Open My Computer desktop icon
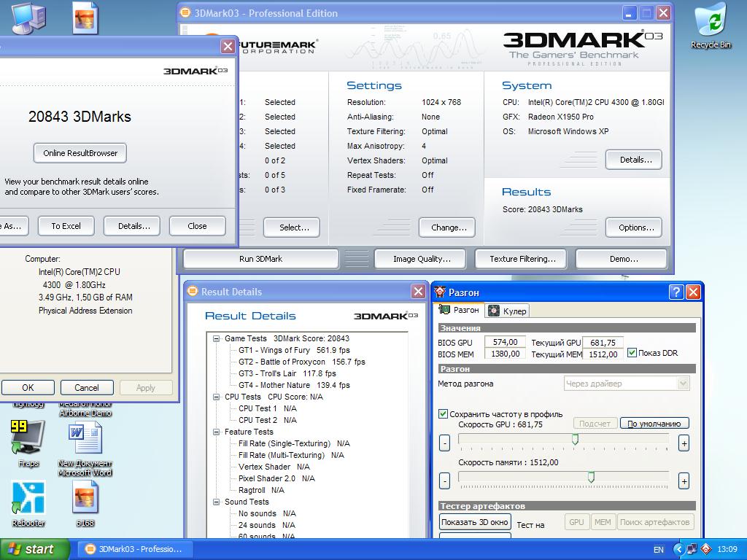 (x=28, y=18)
